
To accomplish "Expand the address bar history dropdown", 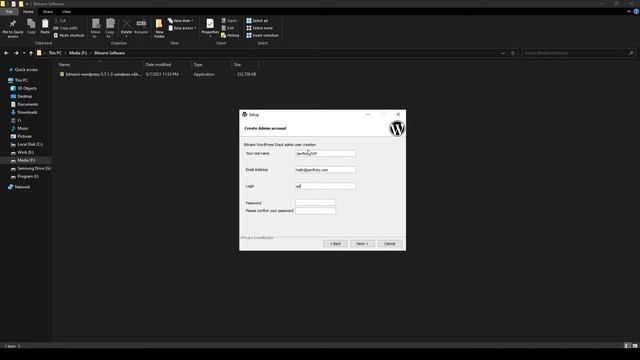I will pos(503,53).
